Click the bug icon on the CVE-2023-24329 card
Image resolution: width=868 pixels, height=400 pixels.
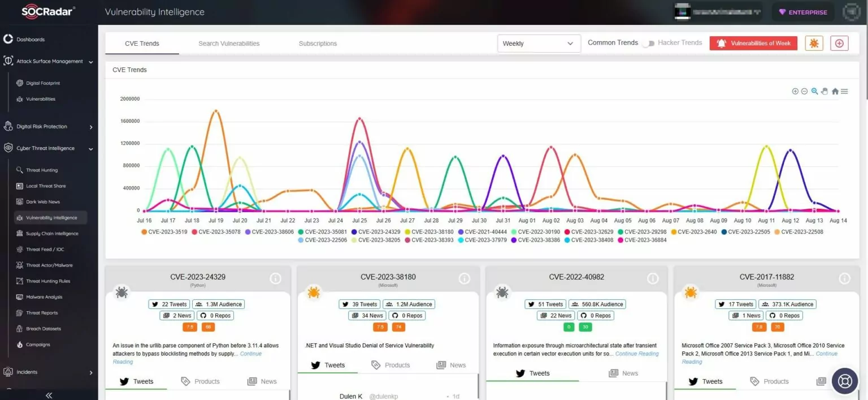click(x=123, y=293)
